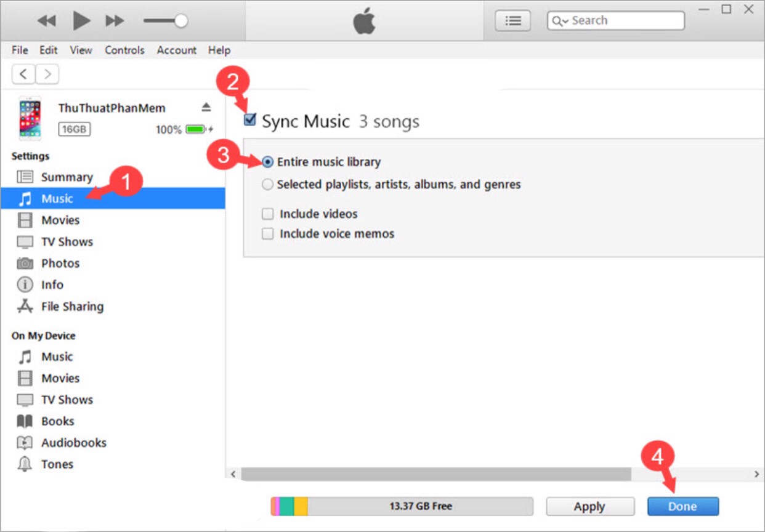Click the Summary list icon
This screenshot has width=765, height=532.
25,177
